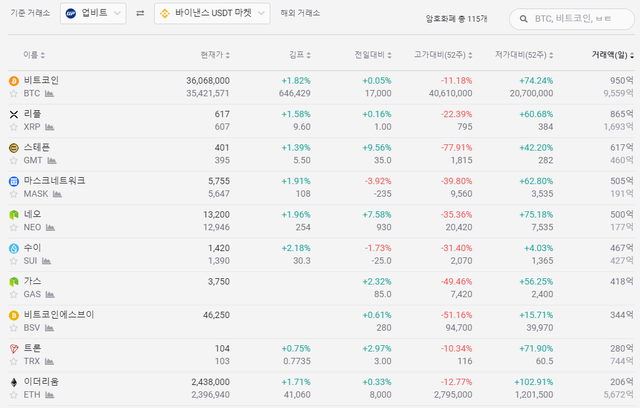Click the BSV logo icon

pos(14,315)
